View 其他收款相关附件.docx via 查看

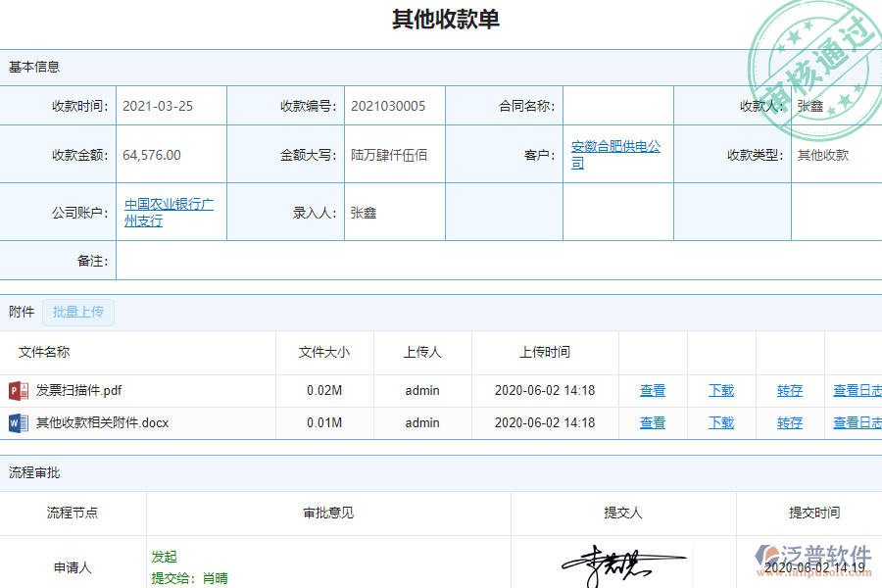(653, 422)
